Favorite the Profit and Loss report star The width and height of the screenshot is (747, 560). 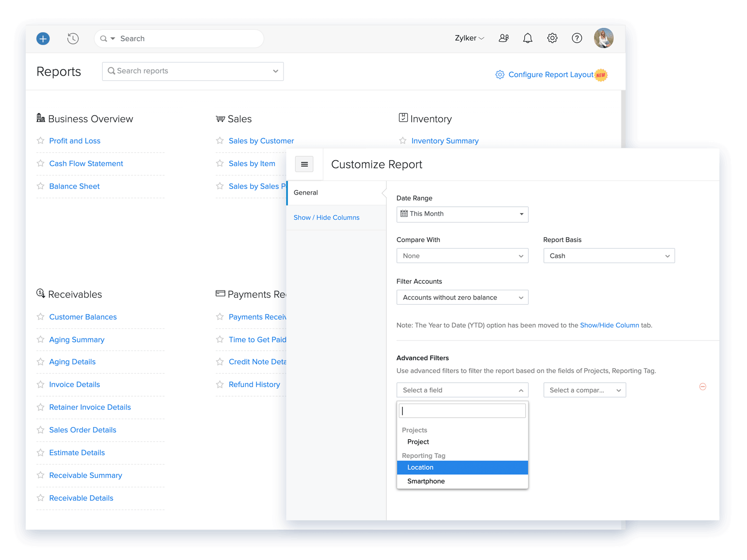pyautogui.click(x=41, y=140)
